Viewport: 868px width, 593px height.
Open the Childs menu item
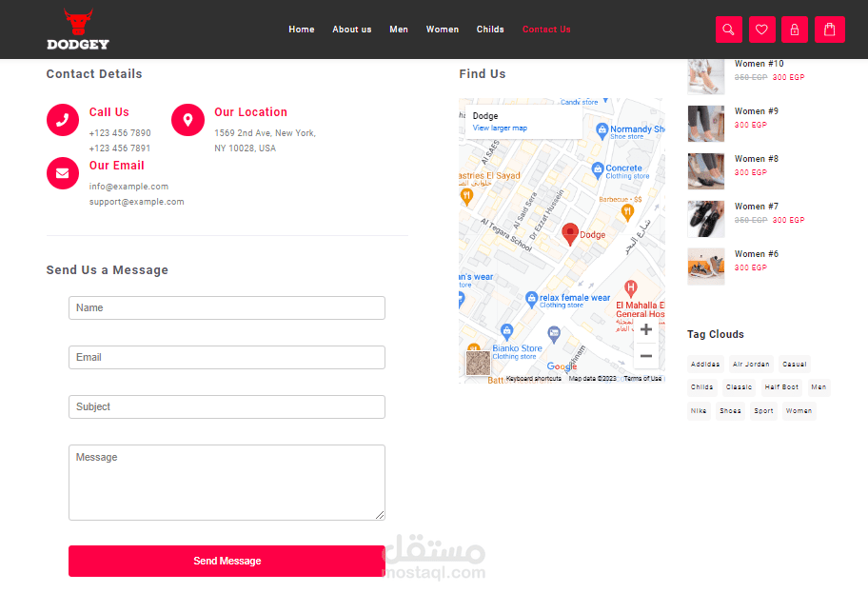point(490,30)
